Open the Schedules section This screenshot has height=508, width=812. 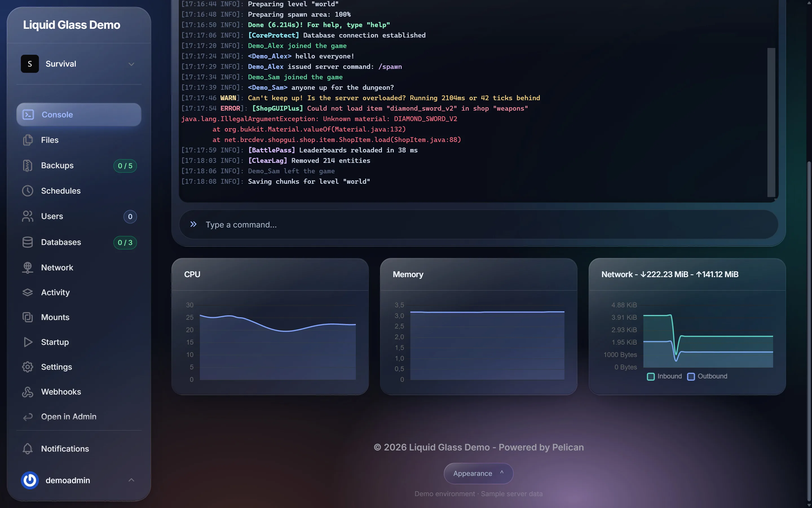[x=79, y=191]
